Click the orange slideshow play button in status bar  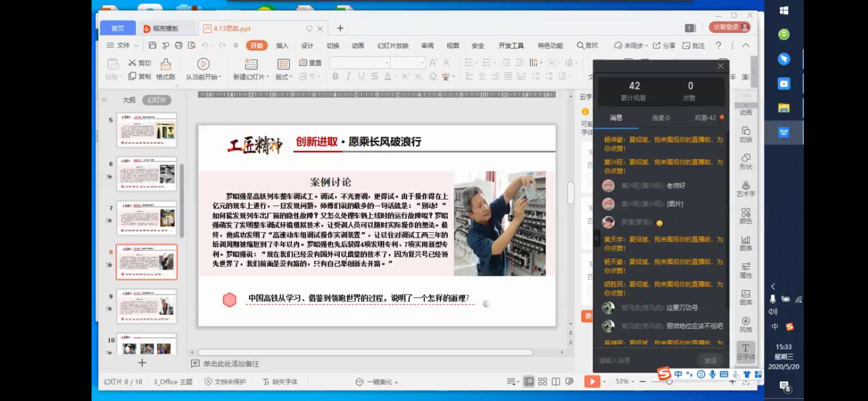(x=592, y=381)
